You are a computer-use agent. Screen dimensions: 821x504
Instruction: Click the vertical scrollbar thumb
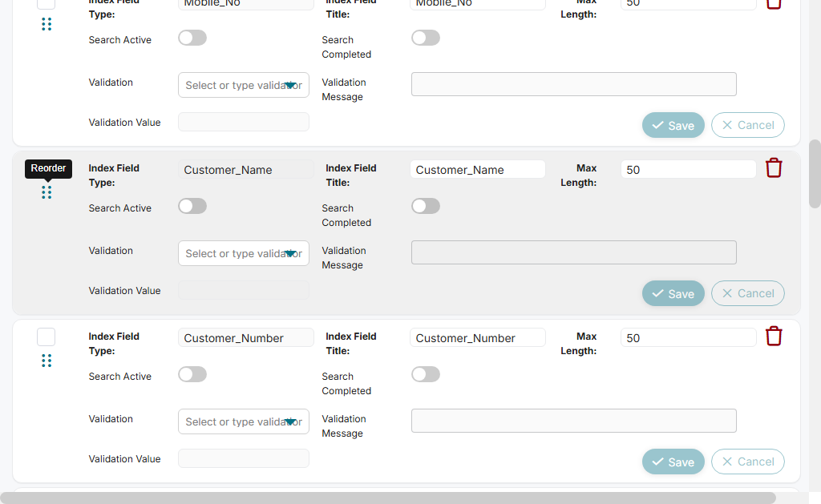[815, 173]
